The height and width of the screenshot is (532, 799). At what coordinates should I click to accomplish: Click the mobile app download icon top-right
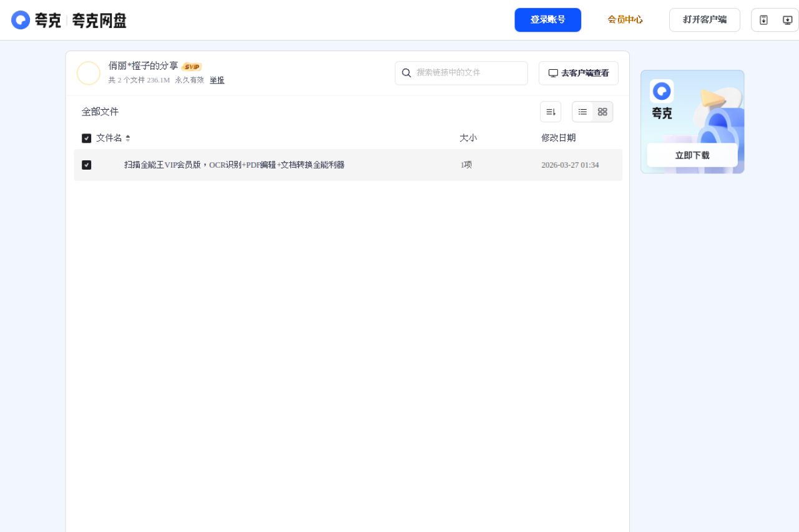pos(763,19)
